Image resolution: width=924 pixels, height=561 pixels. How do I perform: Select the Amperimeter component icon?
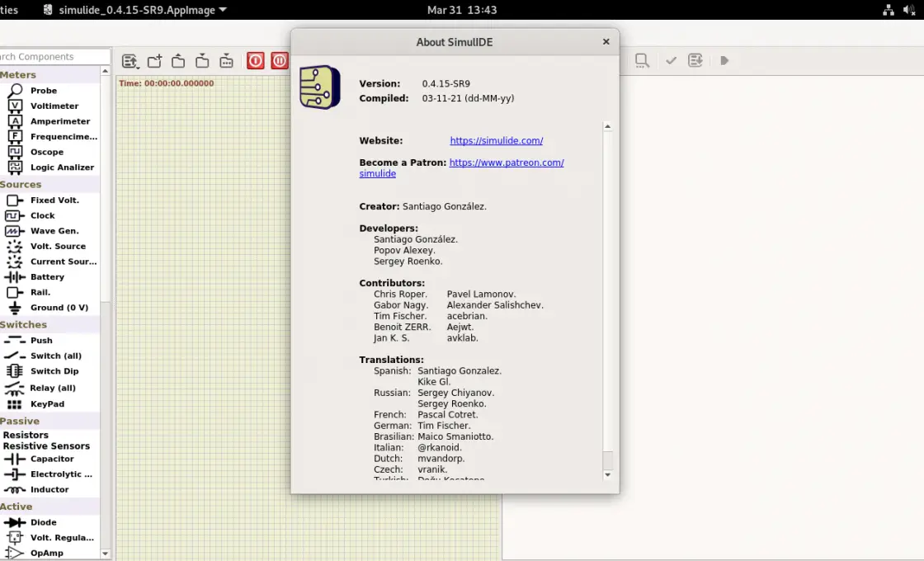(x=15, y=120)
